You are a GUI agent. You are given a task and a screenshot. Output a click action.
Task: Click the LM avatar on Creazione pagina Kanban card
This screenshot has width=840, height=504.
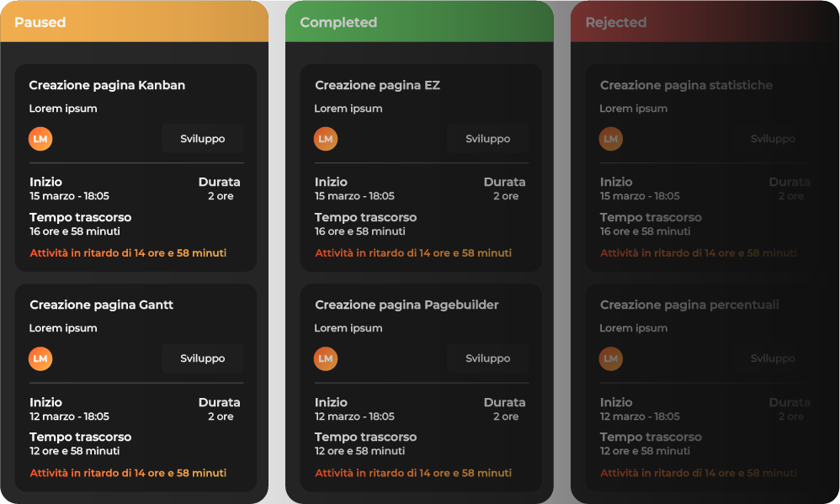pos(40,139)
